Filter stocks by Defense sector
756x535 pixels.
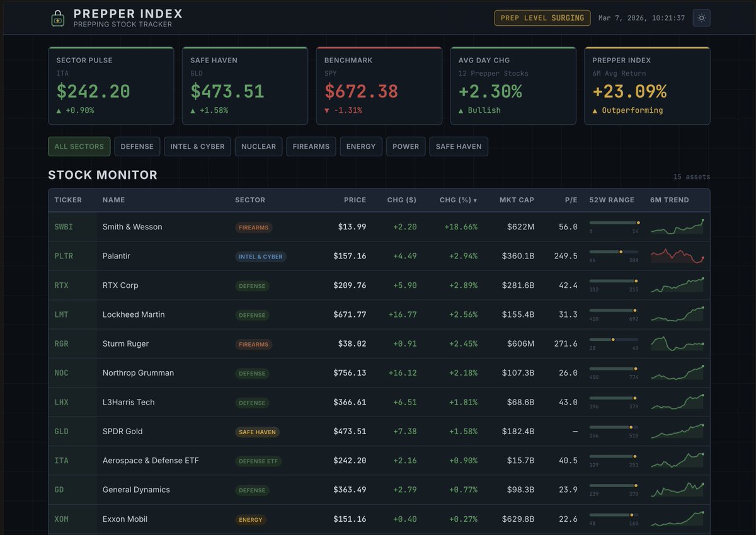(x=137, y=147)
